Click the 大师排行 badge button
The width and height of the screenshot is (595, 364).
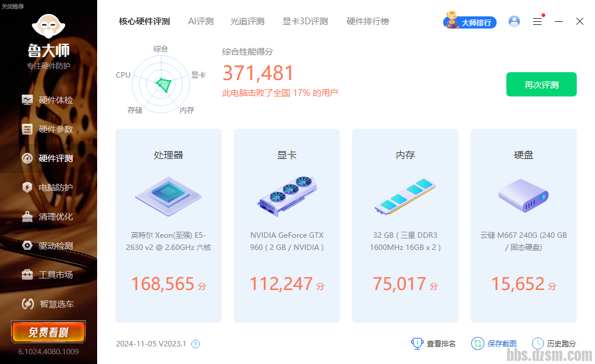point(471,22)
